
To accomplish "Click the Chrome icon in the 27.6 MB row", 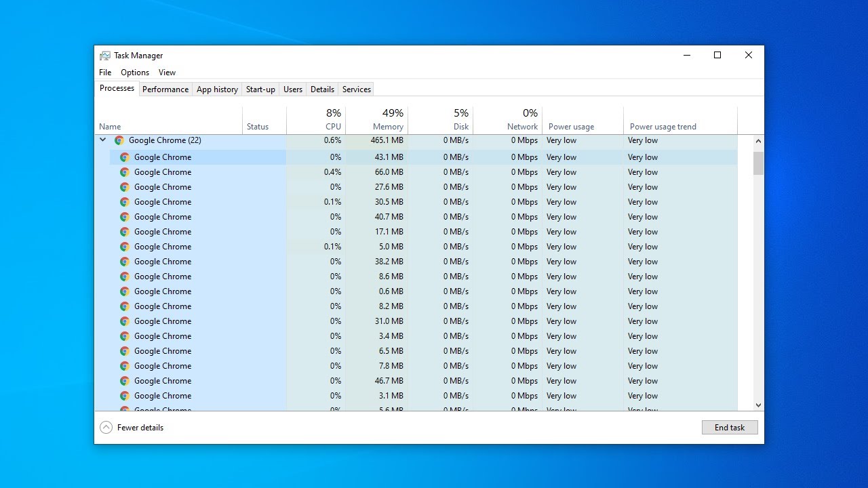I will tap(125, 187).
